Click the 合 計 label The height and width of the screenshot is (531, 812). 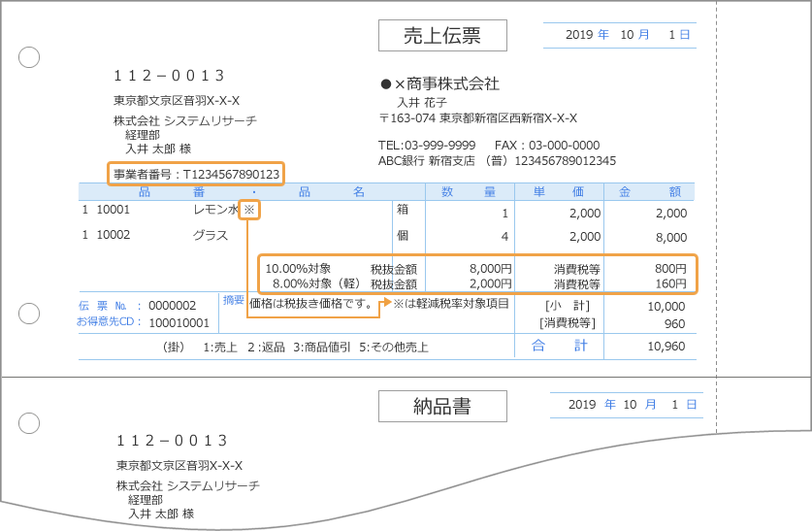point(560,346)
